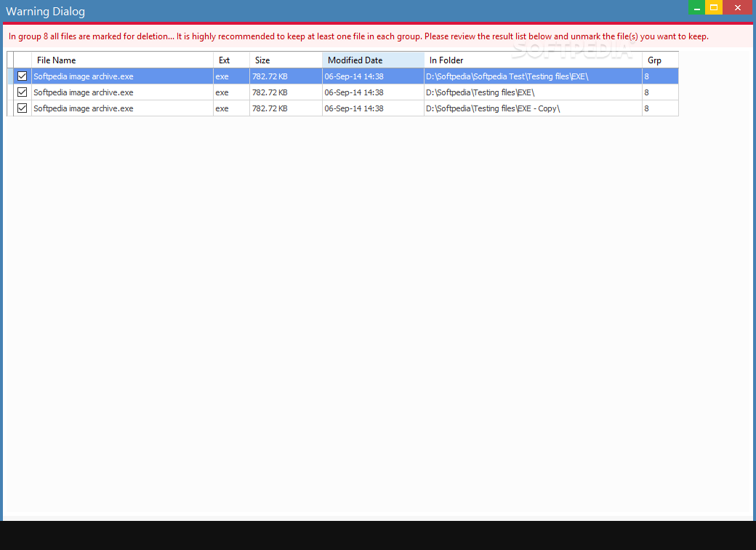Select file name in the EXE - Copy row
The height and width of the screenshot is (550, 756).
84,108
